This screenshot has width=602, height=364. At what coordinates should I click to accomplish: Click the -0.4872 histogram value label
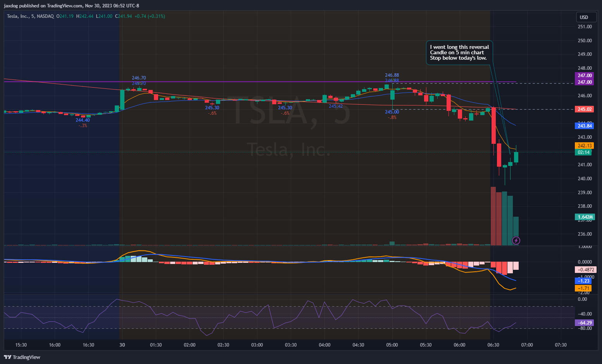coord(586,269)
